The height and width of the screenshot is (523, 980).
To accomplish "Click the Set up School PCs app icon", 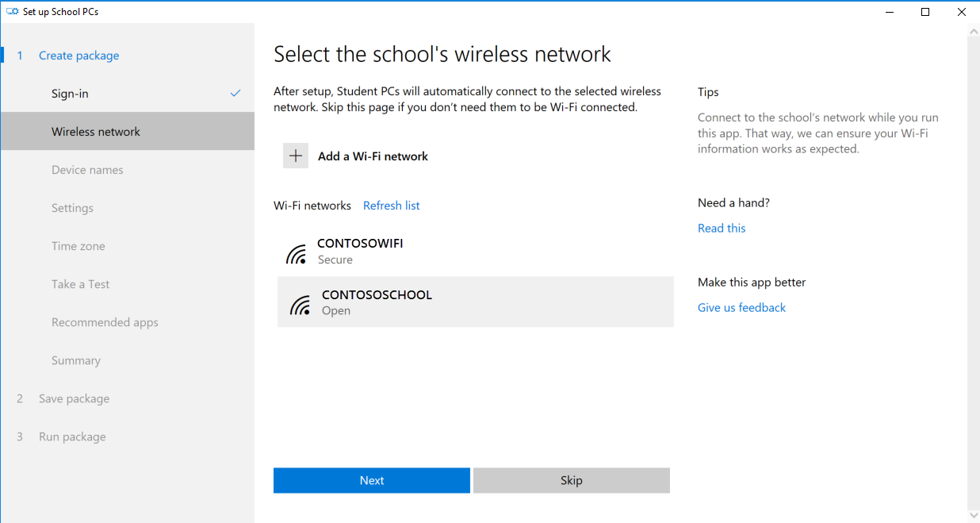I will click(13, 12).
